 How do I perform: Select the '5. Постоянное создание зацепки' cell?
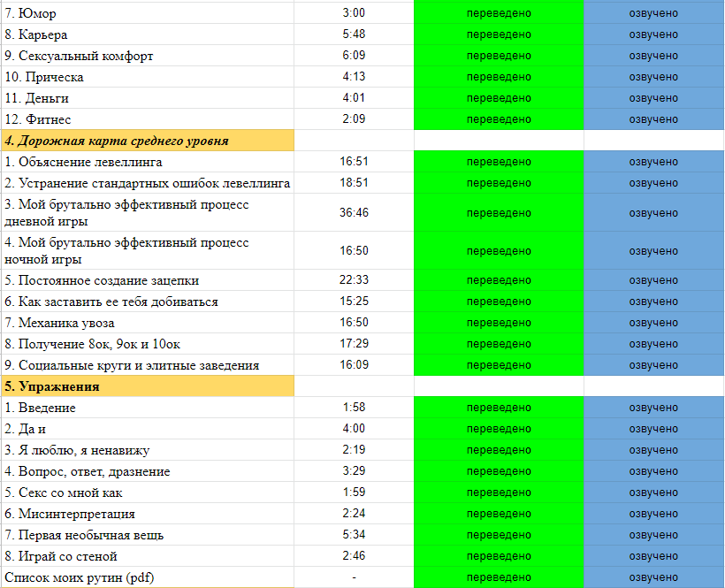point(147,280)
